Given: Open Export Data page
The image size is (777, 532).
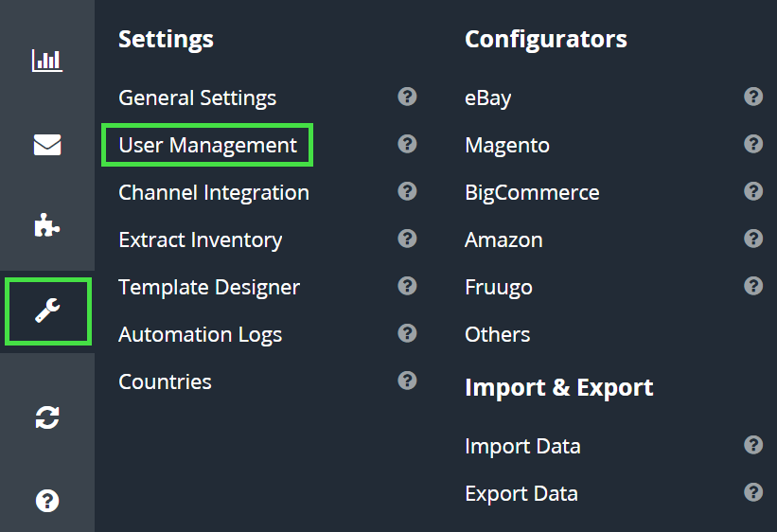Looking at the screenshot, I should [x=521, y=494].
